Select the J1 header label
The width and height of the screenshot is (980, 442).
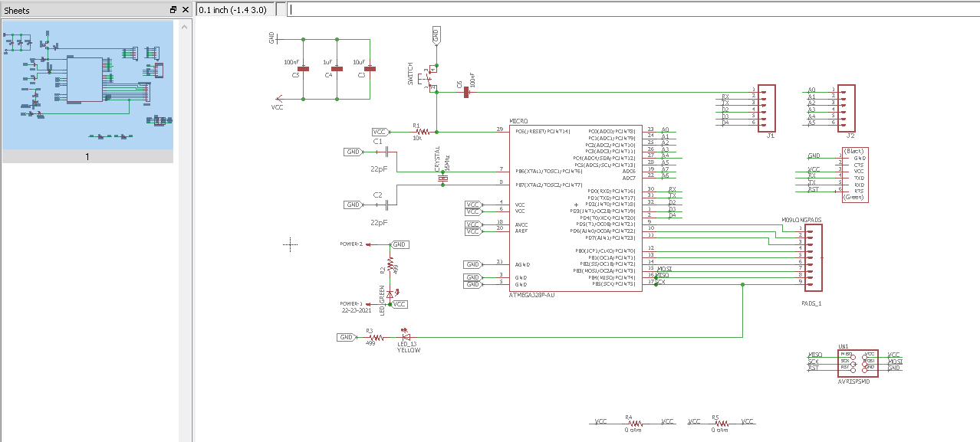[x=770, y=136]
